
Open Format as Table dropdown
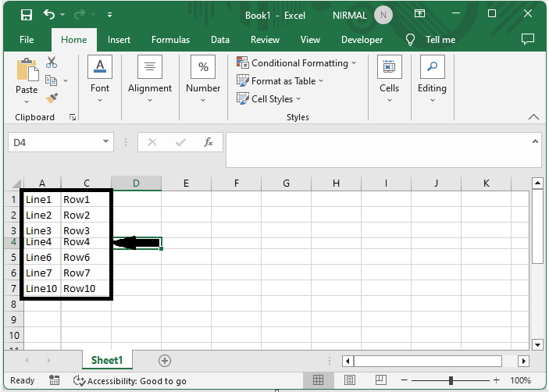pos(280,81)
